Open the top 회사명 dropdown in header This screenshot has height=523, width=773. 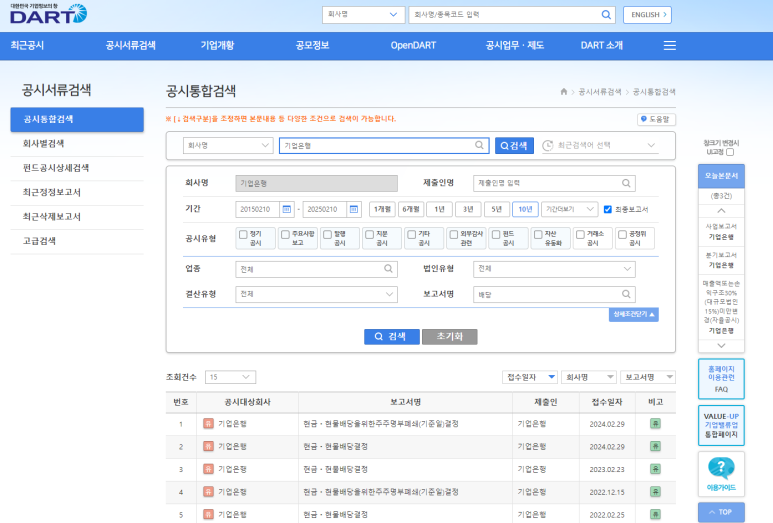click(363, 15)
